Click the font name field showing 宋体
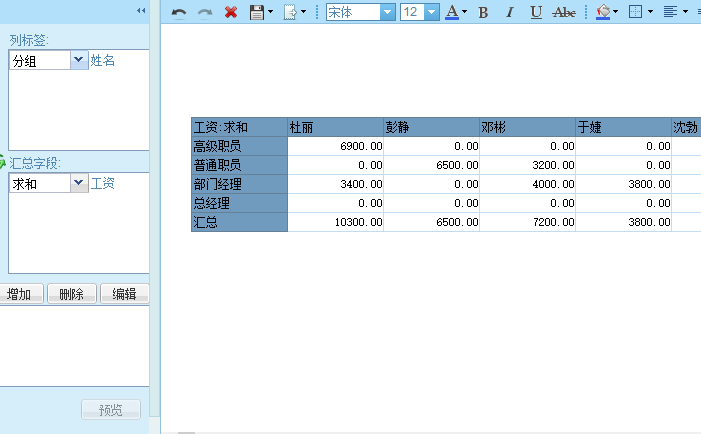Viewport: 701px width, 434px height. pyautogui.click(x=353, y=12)
